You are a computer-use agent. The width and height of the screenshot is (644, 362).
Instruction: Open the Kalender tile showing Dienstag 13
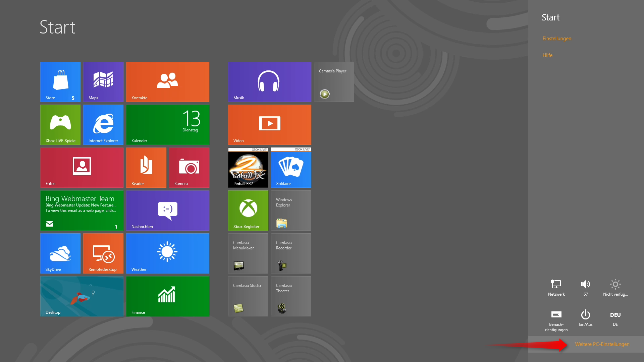coord(168,124)
